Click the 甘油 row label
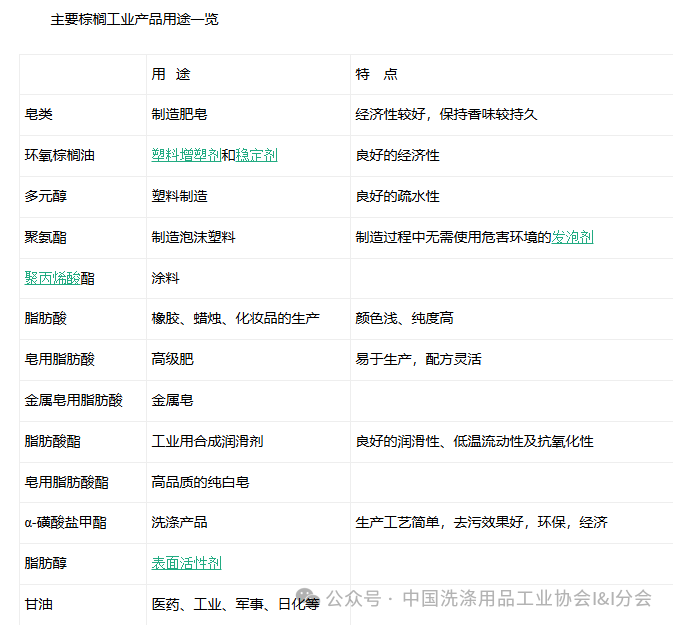The image size is (673, 625). pyautogui.click(x=39, y=604)
